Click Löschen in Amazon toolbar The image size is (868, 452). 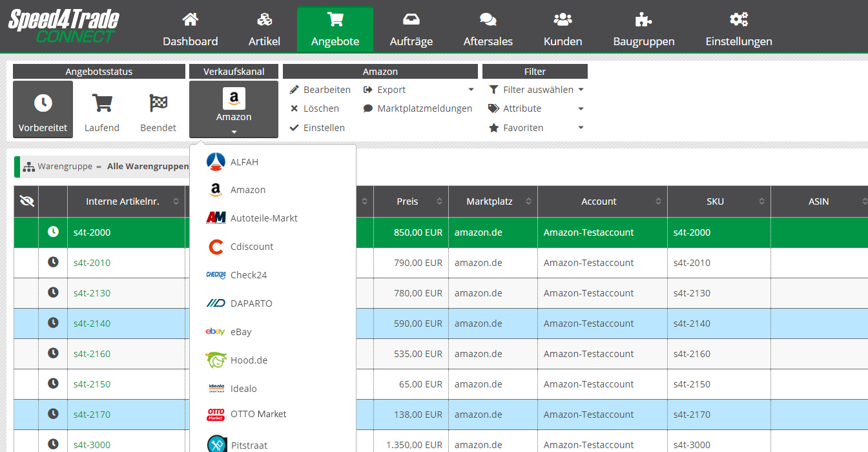tap(315, 108)
